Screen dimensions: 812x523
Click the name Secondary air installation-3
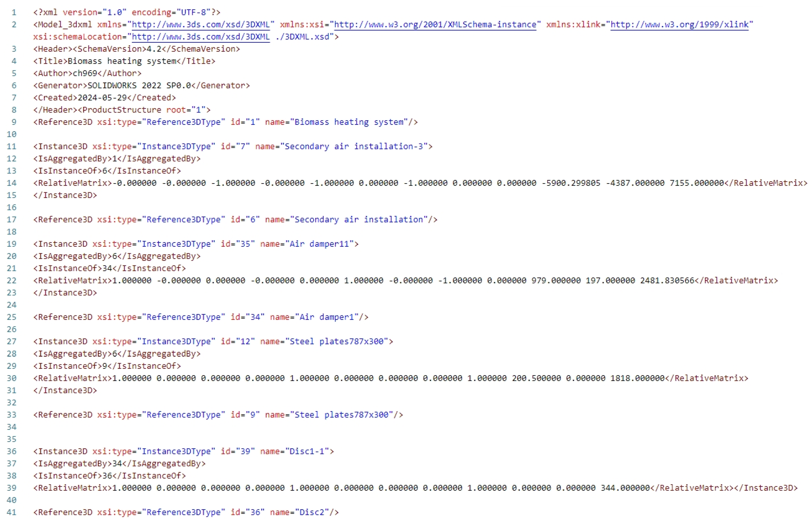click(354, 146)
